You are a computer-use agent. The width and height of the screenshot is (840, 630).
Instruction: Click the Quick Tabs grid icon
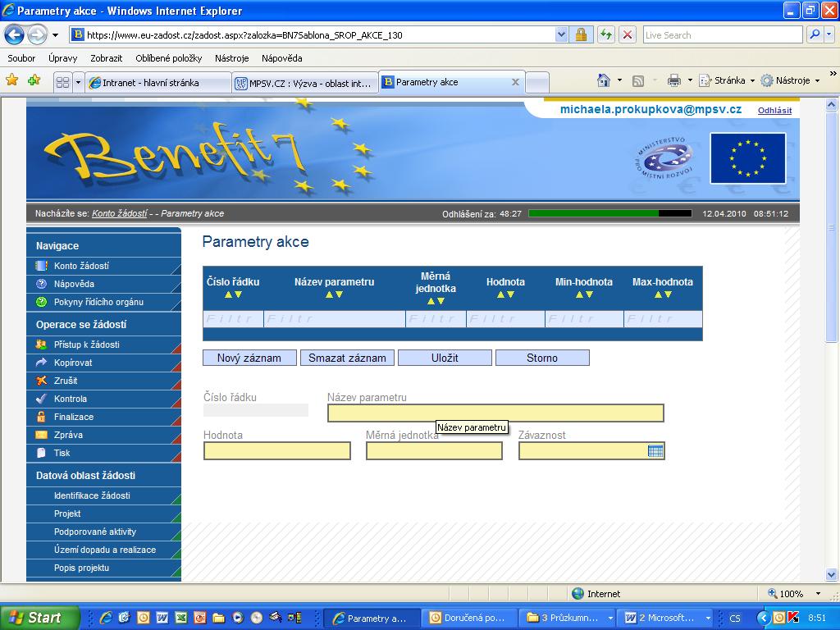click(62, 83)
